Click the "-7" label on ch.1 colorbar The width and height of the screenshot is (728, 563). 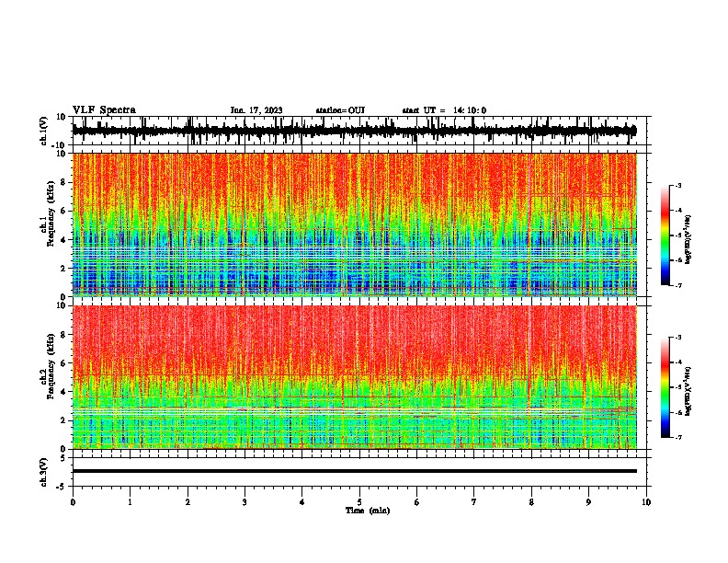point(677,285)
